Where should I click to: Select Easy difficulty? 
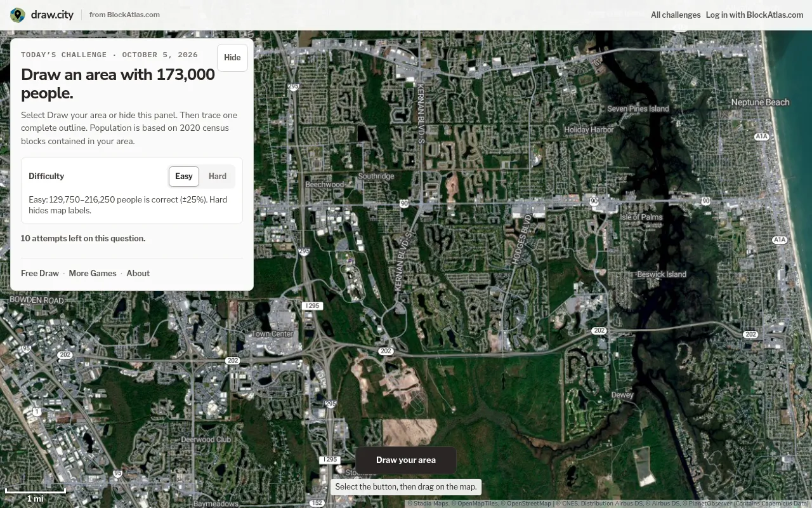click(184, 177)
